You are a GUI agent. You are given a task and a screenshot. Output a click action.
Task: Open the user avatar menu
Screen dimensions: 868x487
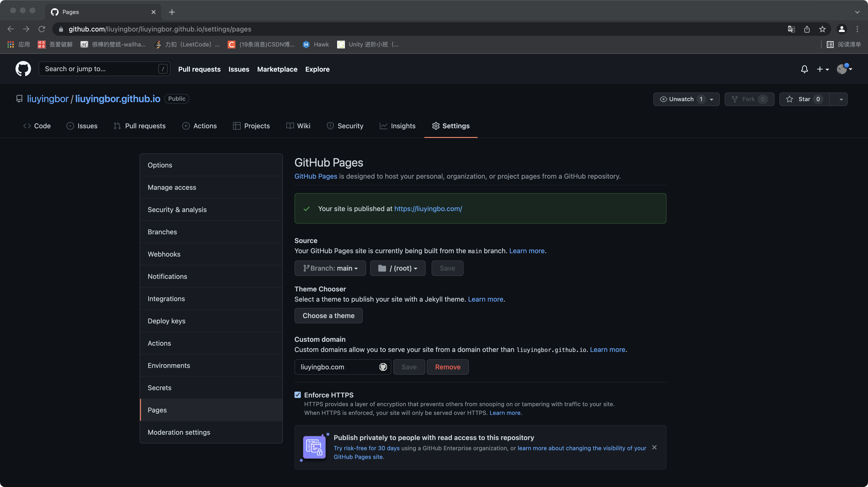click(x=845, y=69)
